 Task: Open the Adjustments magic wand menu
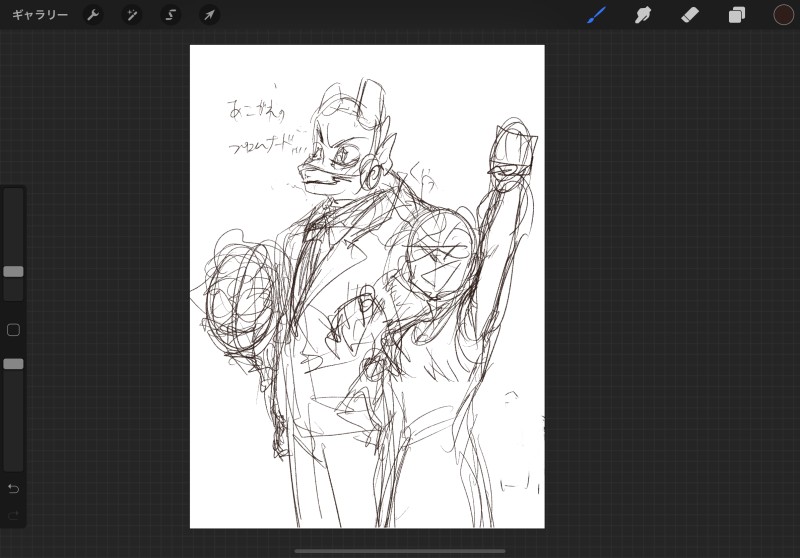coord(132,15)
